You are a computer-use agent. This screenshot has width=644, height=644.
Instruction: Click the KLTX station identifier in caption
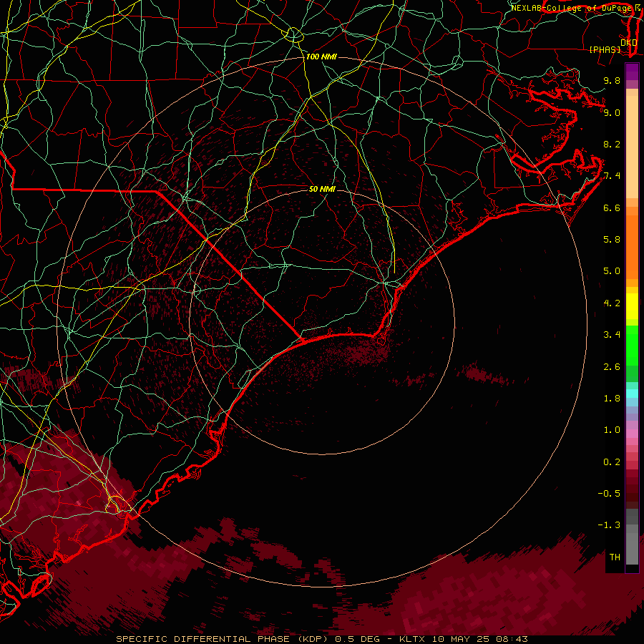click(413, 639)
